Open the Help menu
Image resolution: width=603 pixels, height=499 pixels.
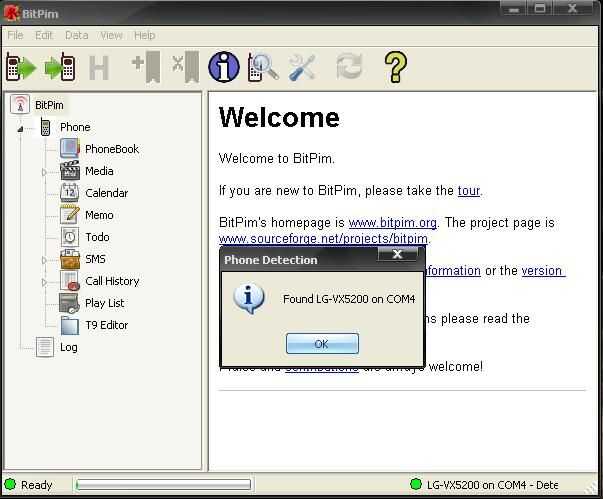click(144, 35)
